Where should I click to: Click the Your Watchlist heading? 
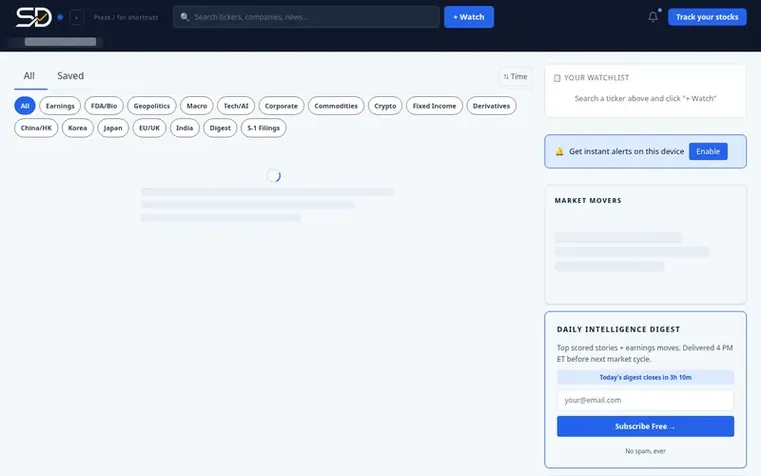pos(596,78)
